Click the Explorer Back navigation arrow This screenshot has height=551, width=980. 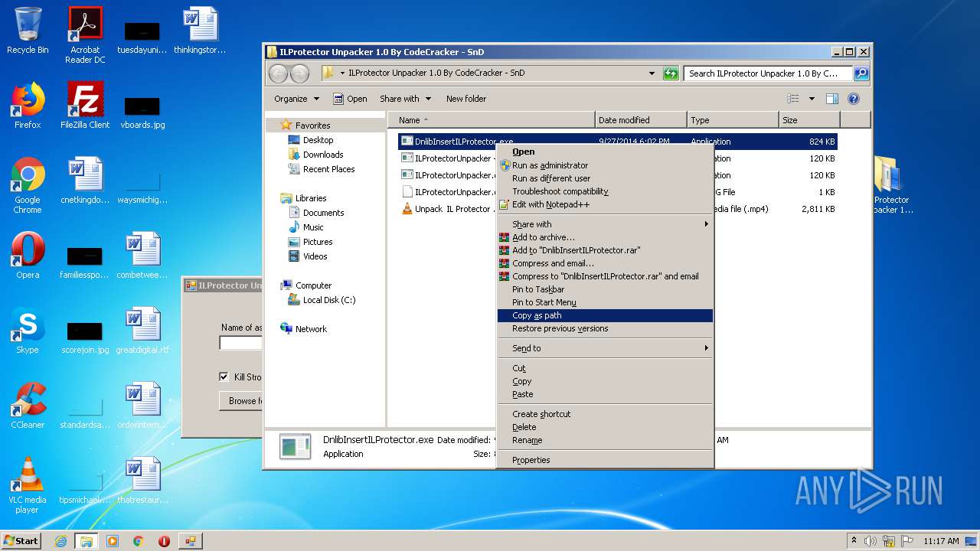[278, 73]
